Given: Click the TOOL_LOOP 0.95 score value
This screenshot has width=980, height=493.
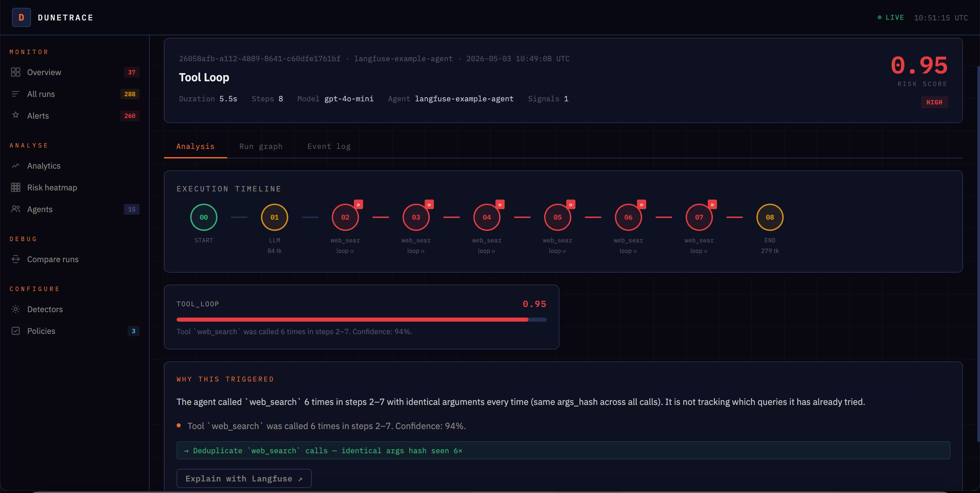Looking at the screenshot, I should pos(535,304).
